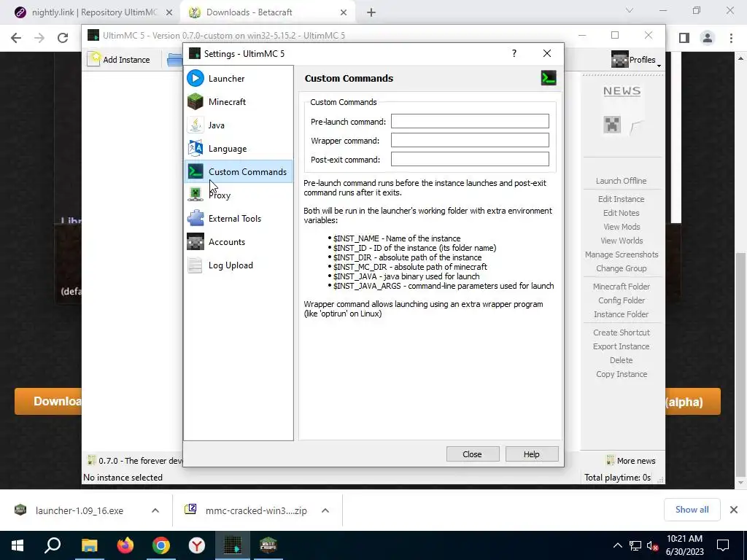Click Show all downloads button
747x560 pixels.
(692, 510)
